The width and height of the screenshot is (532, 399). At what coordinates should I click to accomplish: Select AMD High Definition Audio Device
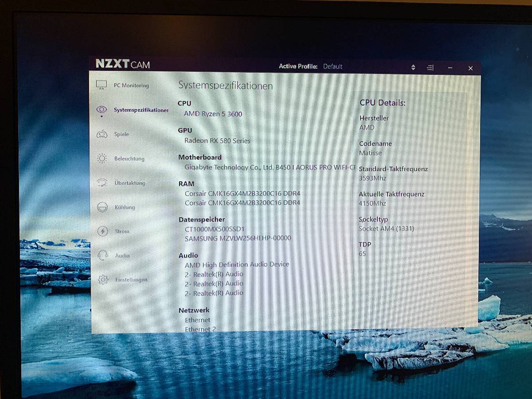point(237,264)
